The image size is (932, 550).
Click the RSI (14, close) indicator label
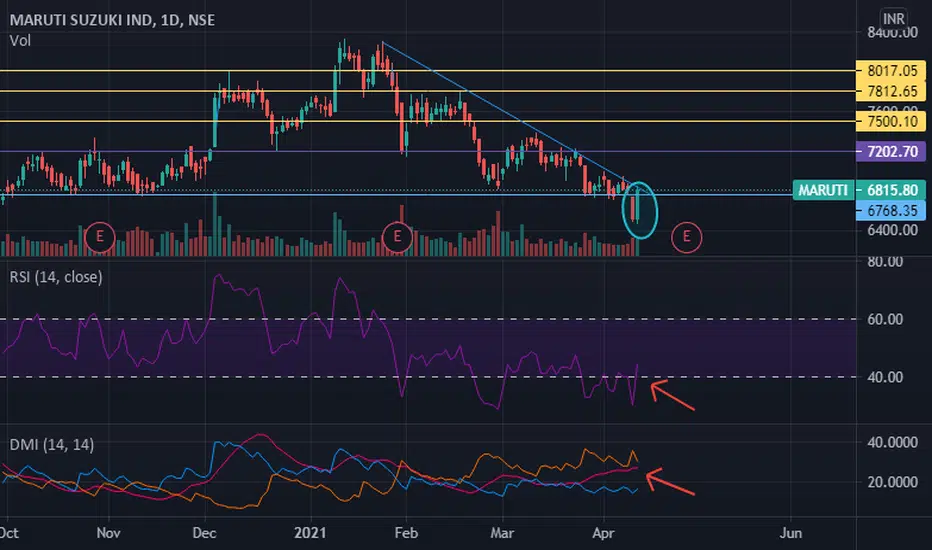tap(56, 277)
